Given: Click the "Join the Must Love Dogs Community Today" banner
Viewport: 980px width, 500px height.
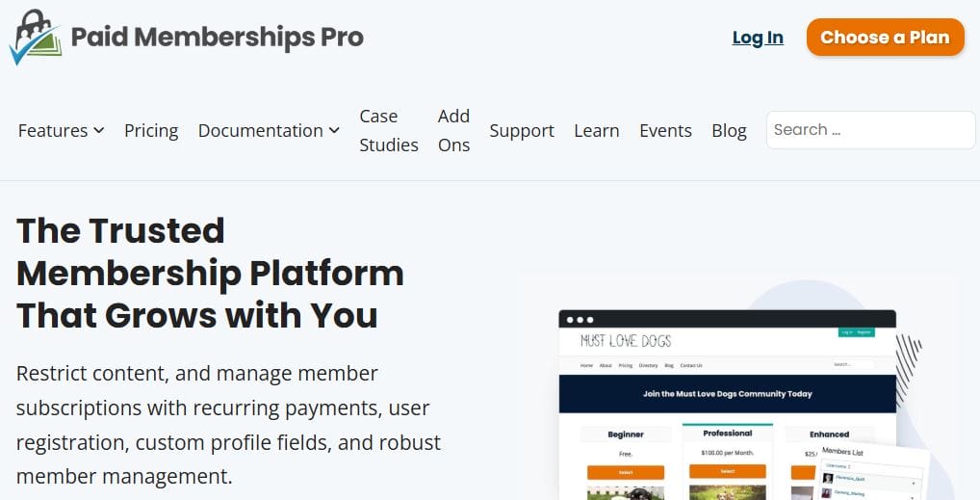Looking at the screenshot, I should point(728,394).
